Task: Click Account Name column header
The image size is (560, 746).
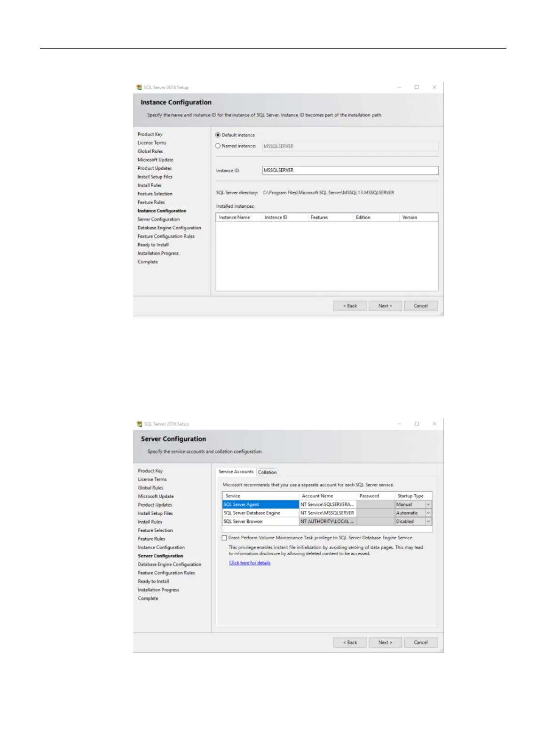Action: point(328,496)
